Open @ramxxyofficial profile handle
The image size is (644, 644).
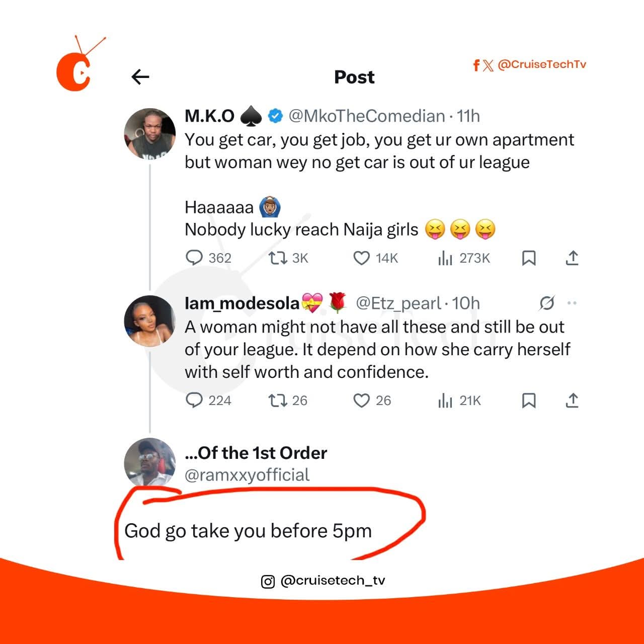coord(247,475)
